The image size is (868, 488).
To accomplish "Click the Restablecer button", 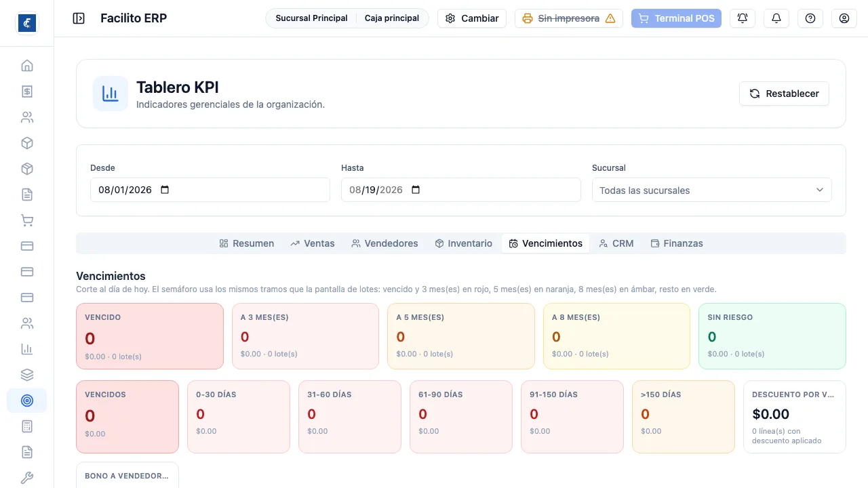I will pos(784,94).
